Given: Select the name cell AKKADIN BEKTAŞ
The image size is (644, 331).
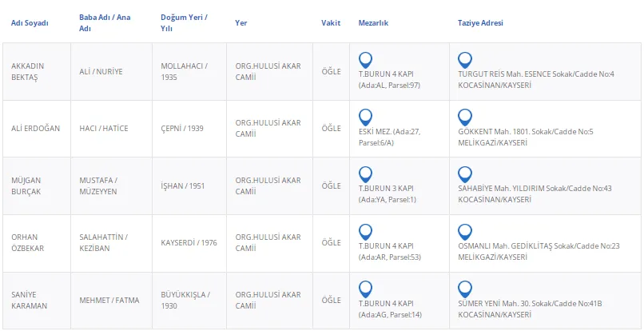Looking at the screenshot, I should tap(26, 71).
